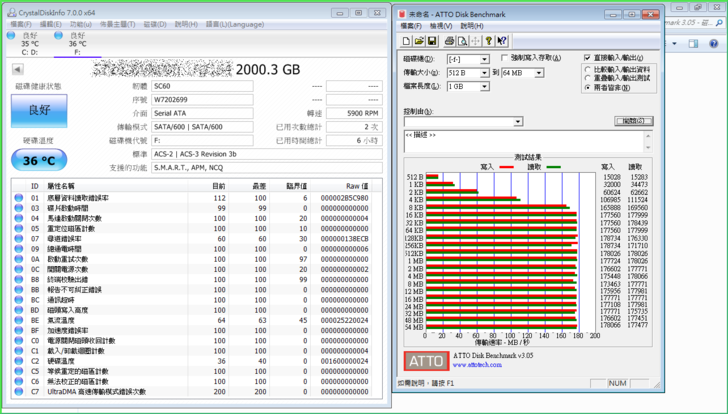Viewport: 728px width, 414px height.
Task: Click the What's This context help icon
Action: pyautogui.click(x=502, y=41)
